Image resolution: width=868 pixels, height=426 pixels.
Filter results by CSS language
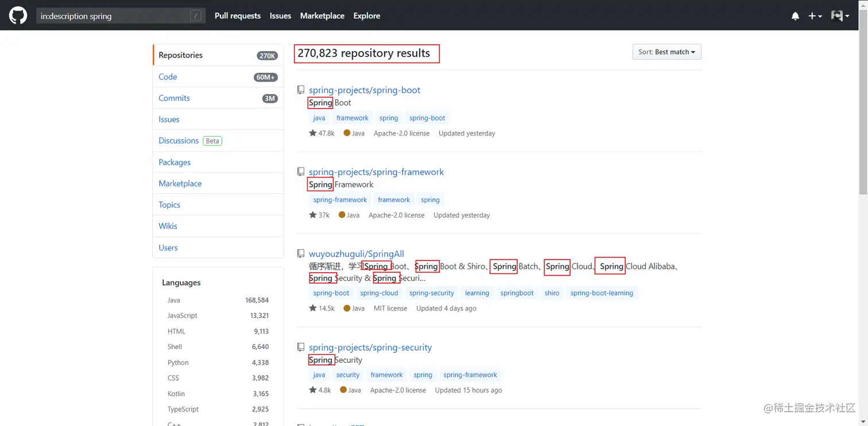[x=218, y=378]
